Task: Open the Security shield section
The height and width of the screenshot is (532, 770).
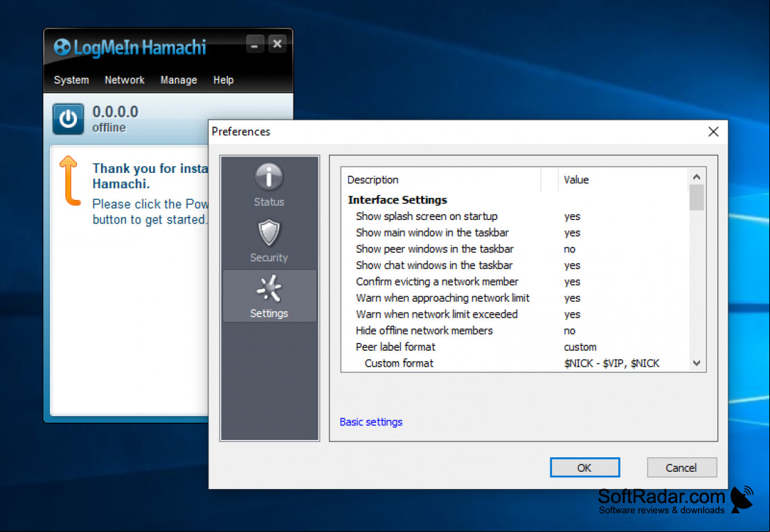Action: pos(269,241)
